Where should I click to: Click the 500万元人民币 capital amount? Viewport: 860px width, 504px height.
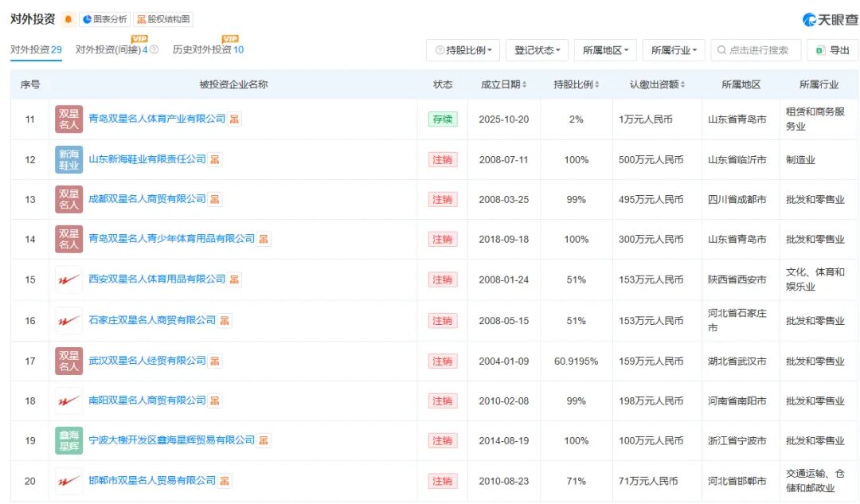(x=651, y=159)
